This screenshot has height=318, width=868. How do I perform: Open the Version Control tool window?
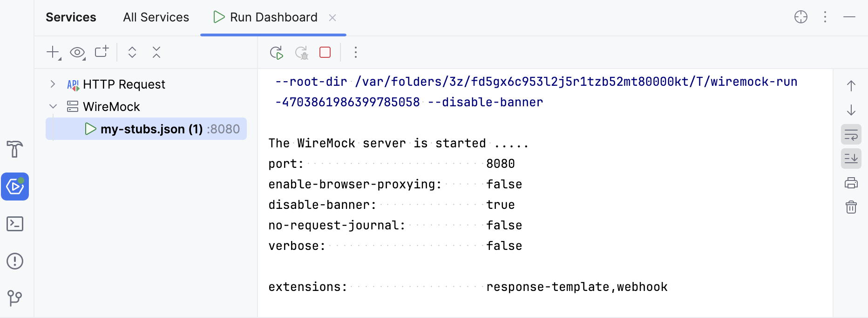coord(15,298)
